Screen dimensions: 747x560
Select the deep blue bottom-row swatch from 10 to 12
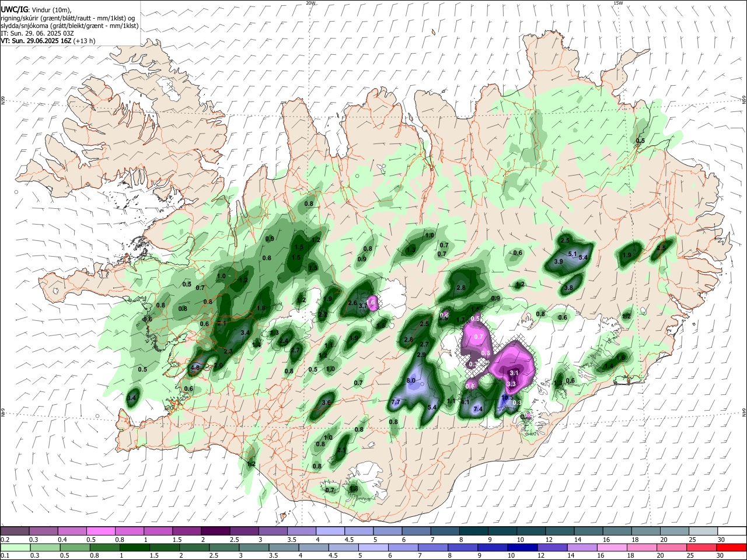click(x=522, y=548)
